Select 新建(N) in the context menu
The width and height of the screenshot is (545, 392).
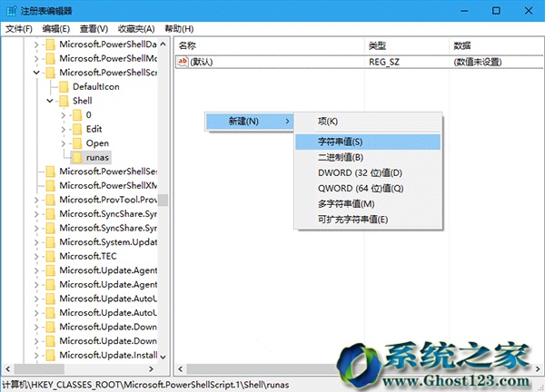pyautogui.click(x=250, y=122)
